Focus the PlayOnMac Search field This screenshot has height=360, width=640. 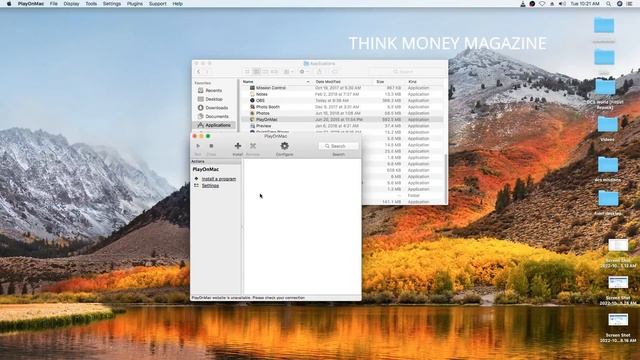click(338, 146)
